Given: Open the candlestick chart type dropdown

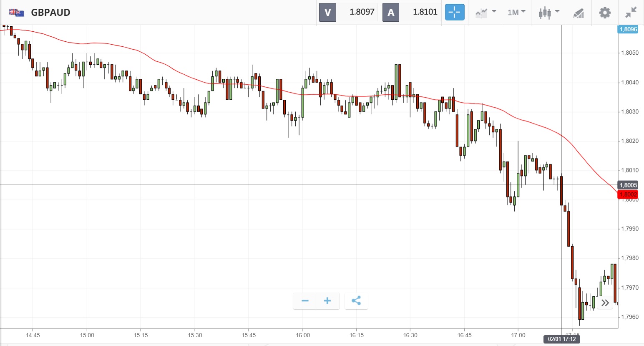Looking at the screenshot, I should point(548,13).
